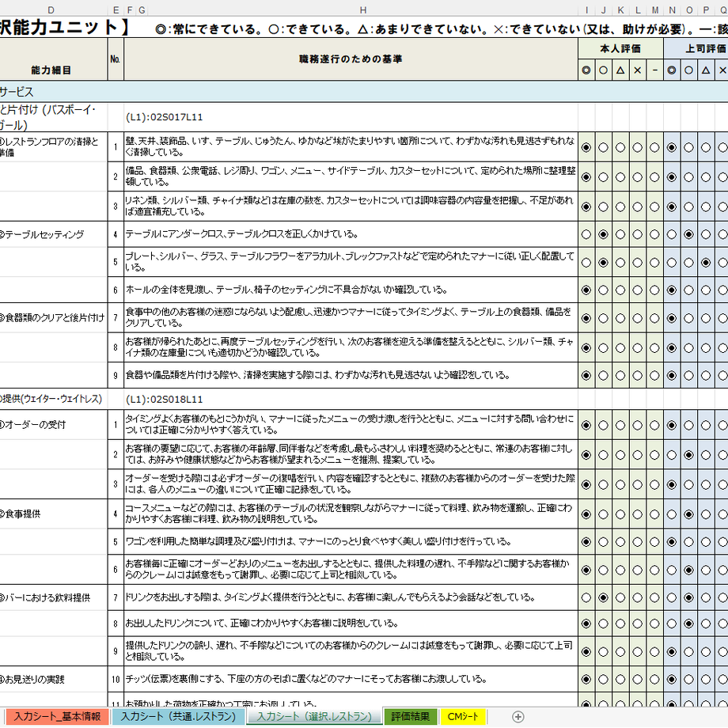Click the 職務遂行のための基準 header cell

tap(351, 59)
